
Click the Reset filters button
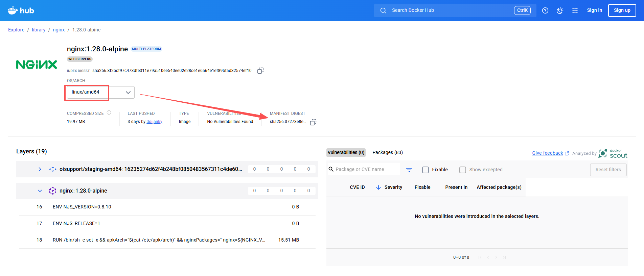coord(608,170)
